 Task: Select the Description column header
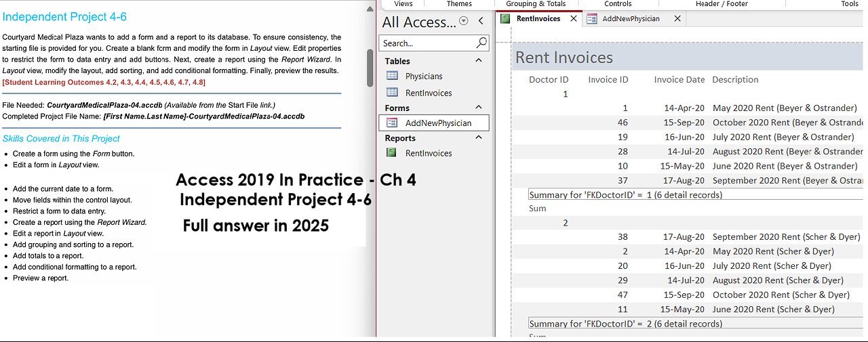(x=735, y=79)
